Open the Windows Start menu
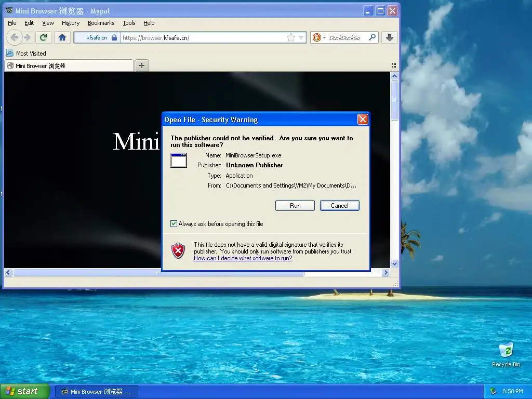The image size is (532, 399). pyautogui.click(x=25, y=392)
